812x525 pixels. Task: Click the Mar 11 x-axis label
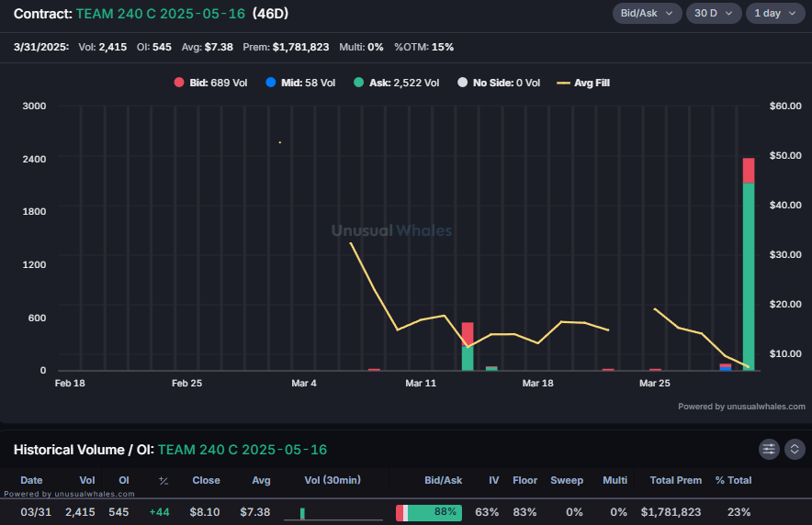point(421,384)
